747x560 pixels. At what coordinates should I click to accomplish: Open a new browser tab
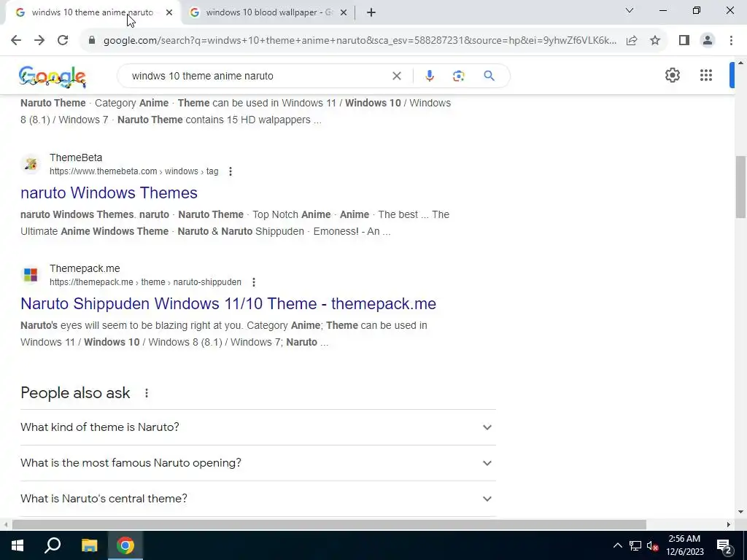tap(371, 13)
